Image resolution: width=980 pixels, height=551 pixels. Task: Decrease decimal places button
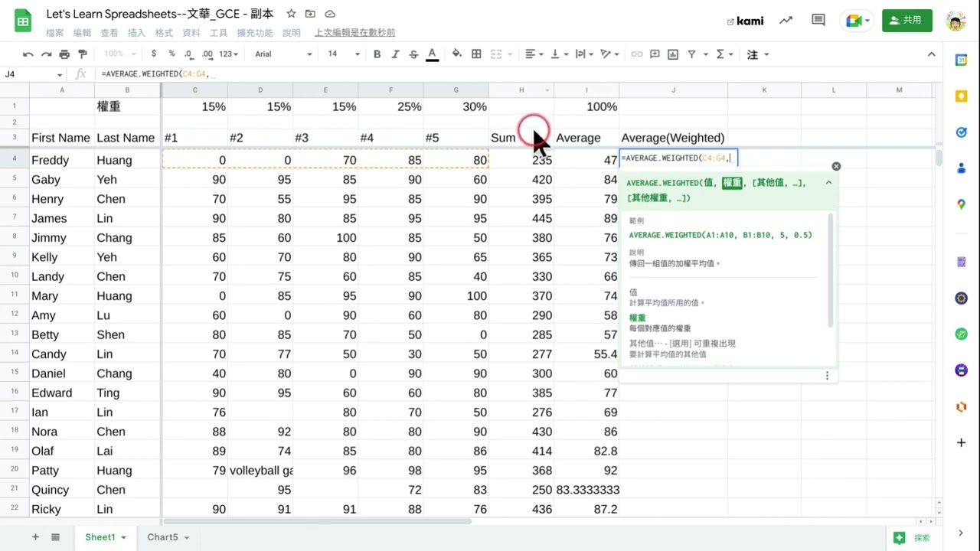click(189, 54)
